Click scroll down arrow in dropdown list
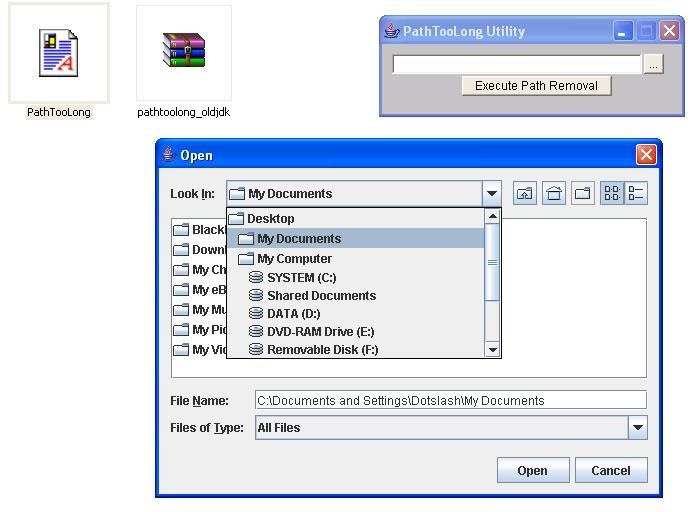697x512 pixels. point(493,349)
